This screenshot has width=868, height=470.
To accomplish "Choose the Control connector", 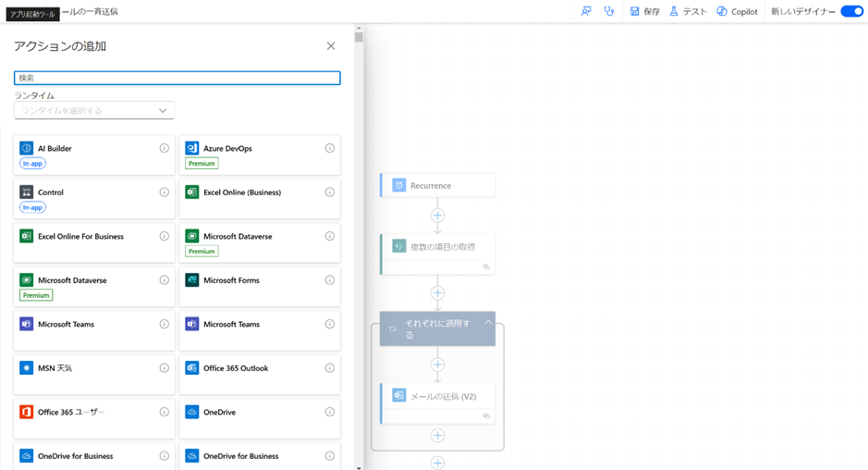I will coord(94,198).
